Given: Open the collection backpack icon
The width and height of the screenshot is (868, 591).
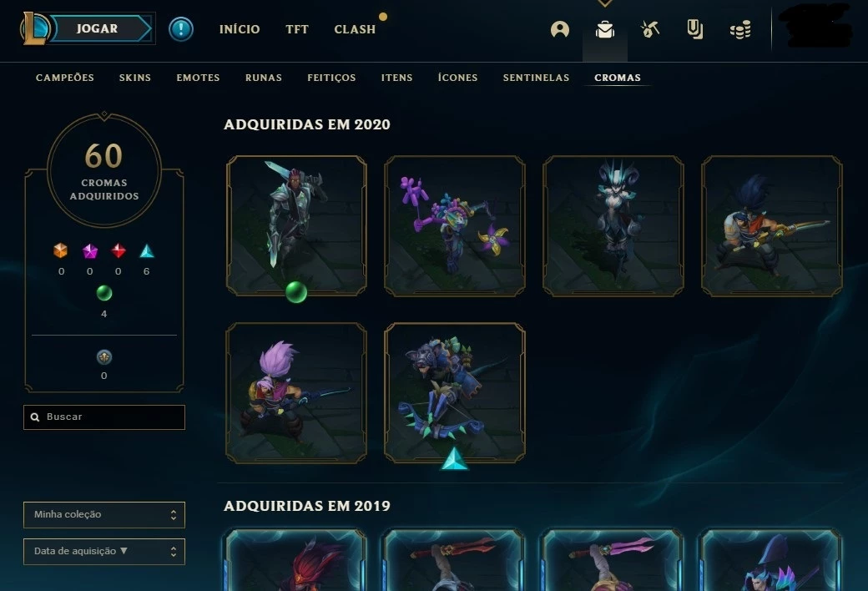Looking at the screenshot, I should (x=605, y=29).
